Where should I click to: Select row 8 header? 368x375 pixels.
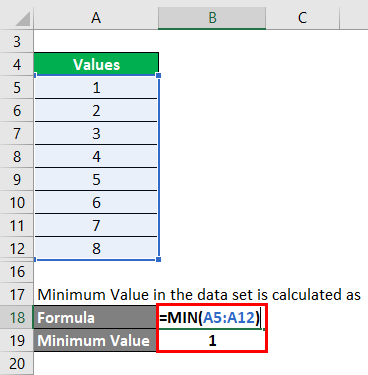17,156
